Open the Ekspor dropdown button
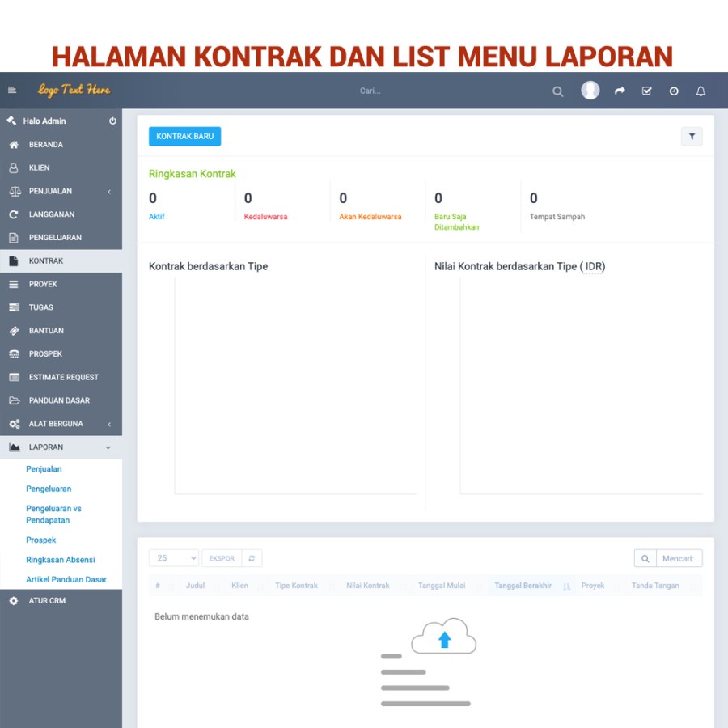The image size is (728, 728). point(222,558)
